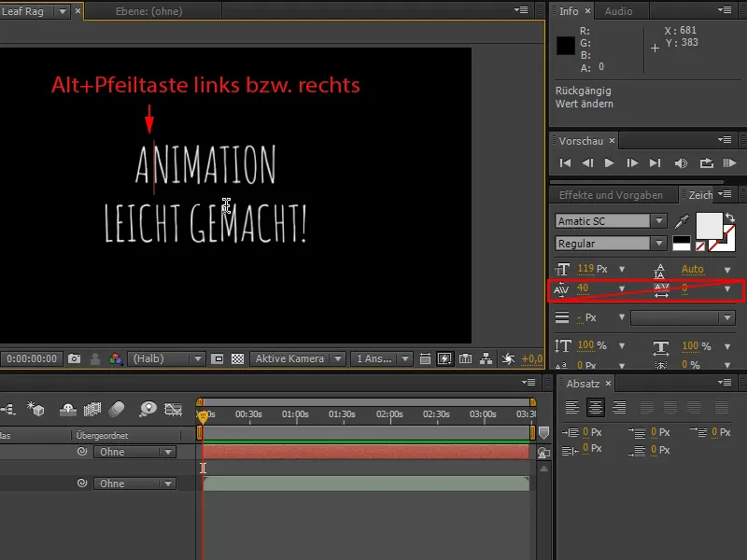Click the +0,0 exposure value
Viewport: 747px width, 560px height.
(532, 358)
